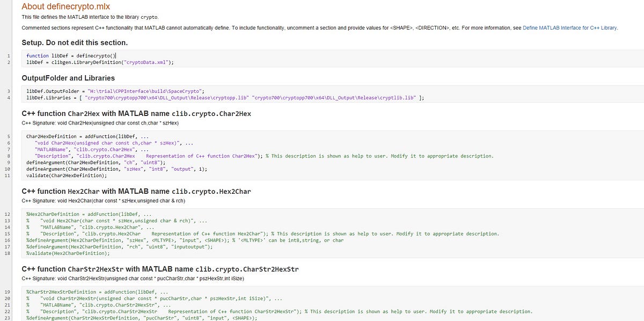Click the "void Char2Hex(unsigned char const ch" string line
This screenshot has width=644, height=321.
(114, 143)
